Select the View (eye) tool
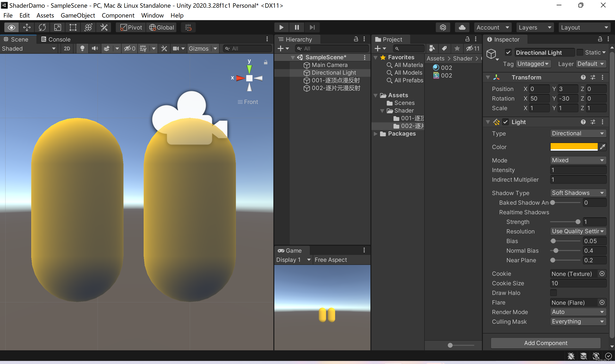The height and width of the screenshot is (364, 615). point(11,27)
